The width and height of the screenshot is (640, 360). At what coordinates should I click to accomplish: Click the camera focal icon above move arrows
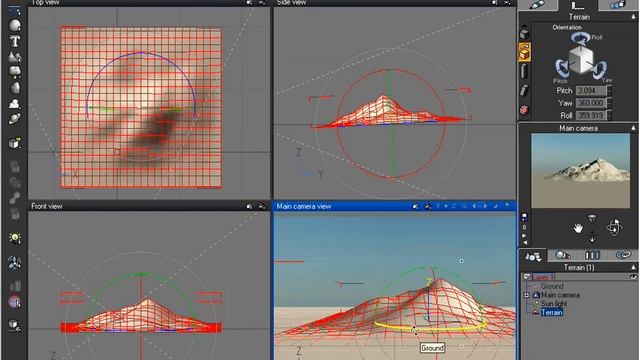(x=592, y=218)
